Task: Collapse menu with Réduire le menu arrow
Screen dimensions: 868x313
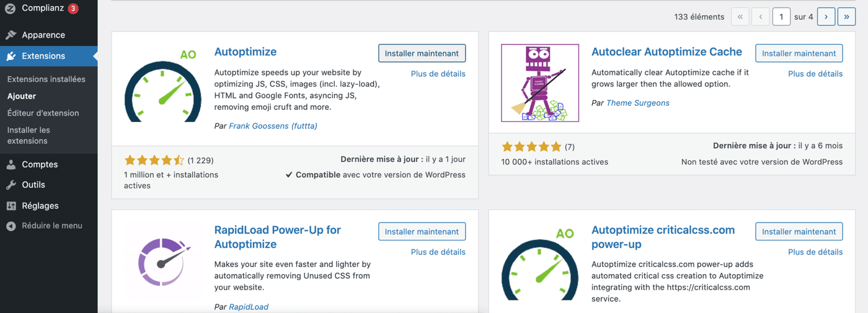Action: (11, 226)
